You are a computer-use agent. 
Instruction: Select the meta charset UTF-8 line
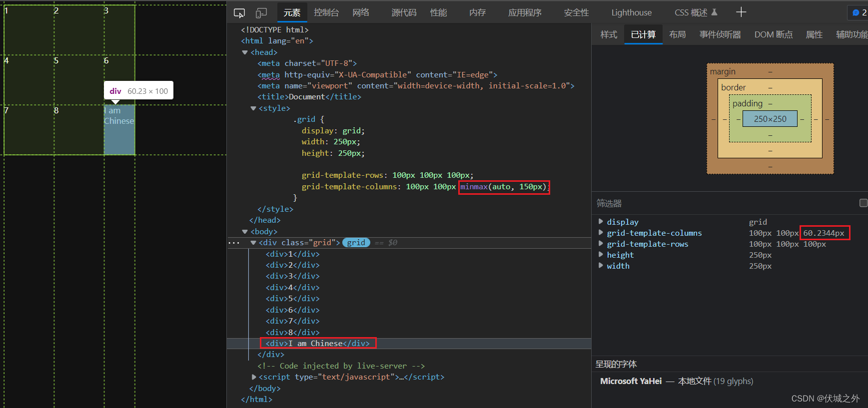tap(307, 63)
